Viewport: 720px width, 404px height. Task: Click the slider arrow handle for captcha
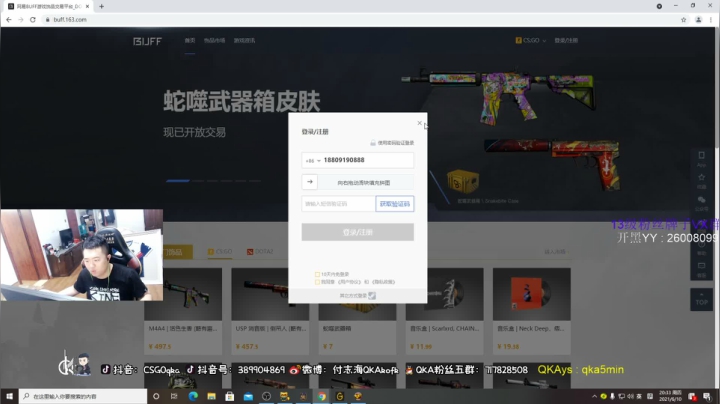point(309,182)
